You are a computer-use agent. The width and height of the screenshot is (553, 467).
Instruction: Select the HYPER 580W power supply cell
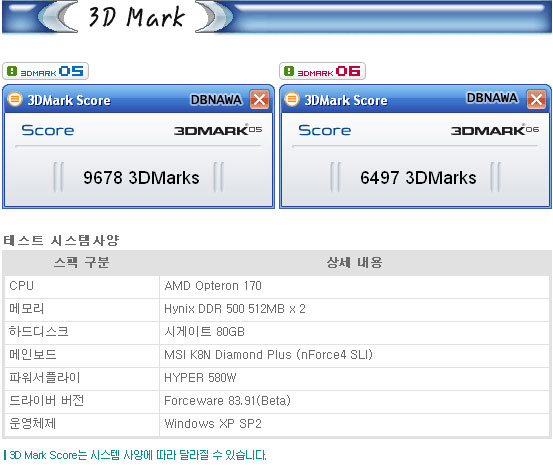click(355, 378)
